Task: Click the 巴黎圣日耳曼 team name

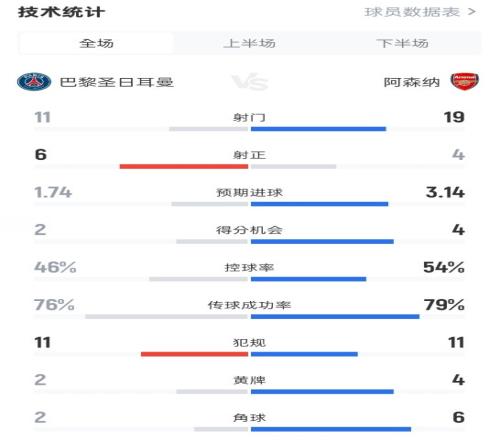Action: click(117, 82)
